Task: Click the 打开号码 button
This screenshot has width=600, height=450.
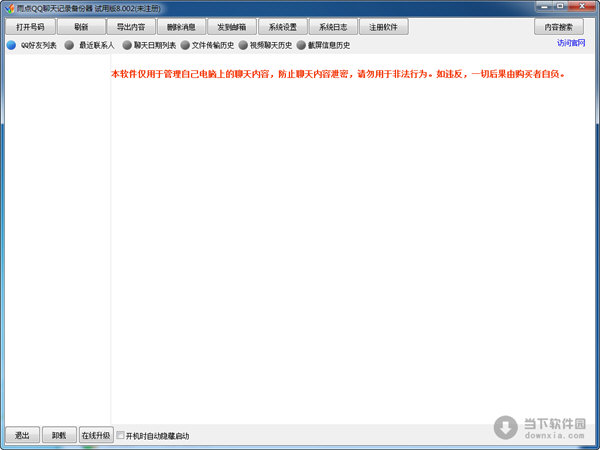Action: coord(31,27)
